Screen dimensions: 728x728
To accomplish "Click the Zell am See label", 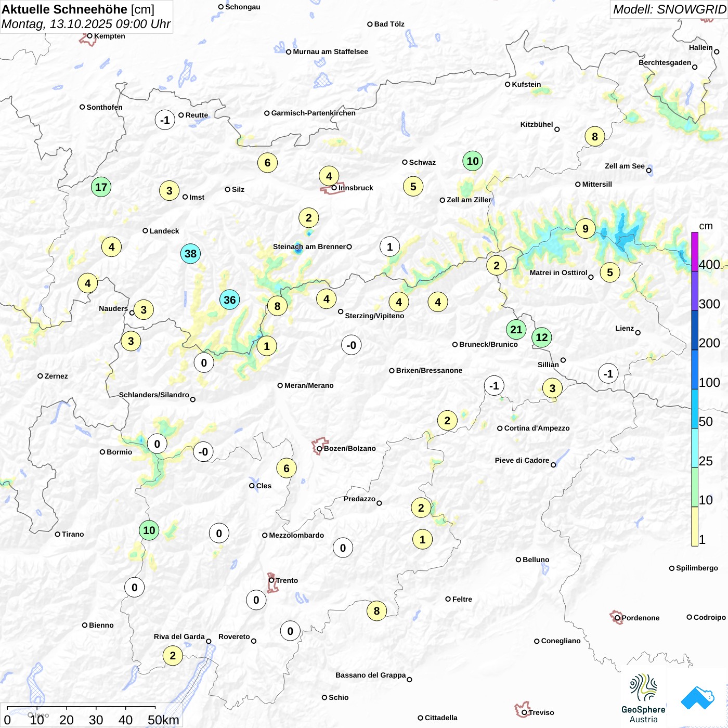I will pos(625,166).
